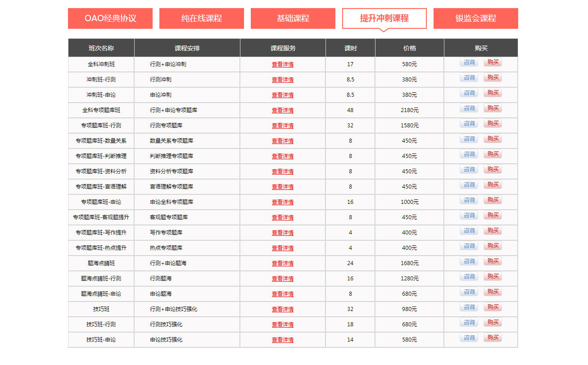Buy 题海点睛班-行测 course

point(493,276)
